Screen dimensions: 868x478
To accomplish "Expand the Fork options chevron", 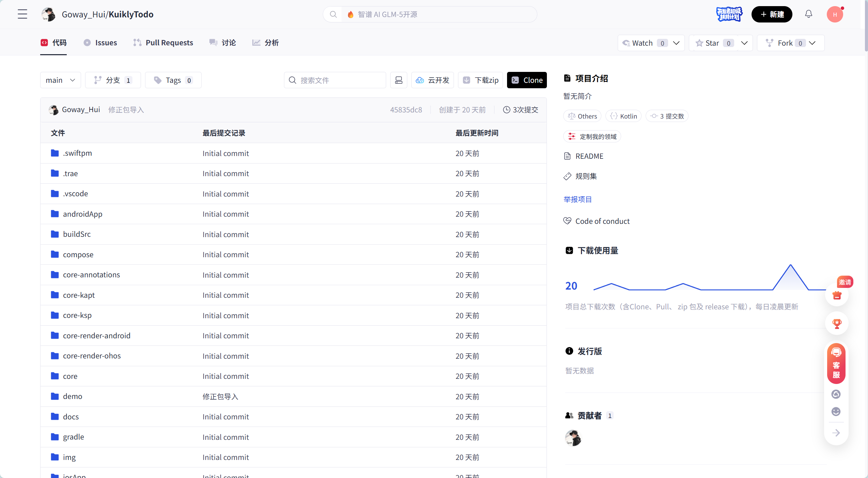I will coord(812,43).
